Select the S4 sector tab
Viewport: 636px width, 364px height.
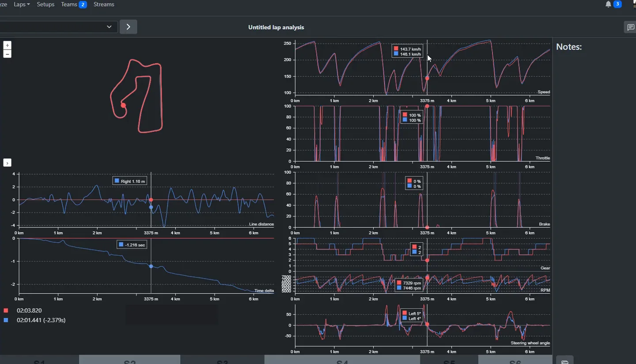[x=342, y=360]
